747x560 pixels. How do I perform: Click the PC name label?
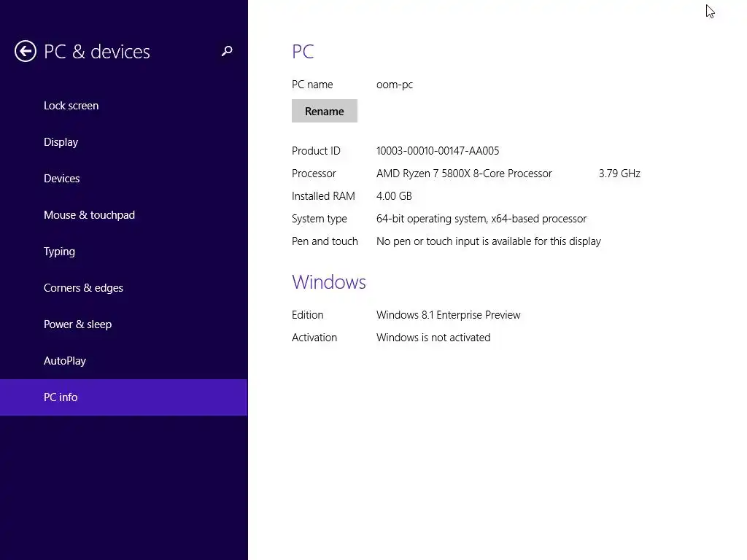pyautogui.click(x=312, y=85)
